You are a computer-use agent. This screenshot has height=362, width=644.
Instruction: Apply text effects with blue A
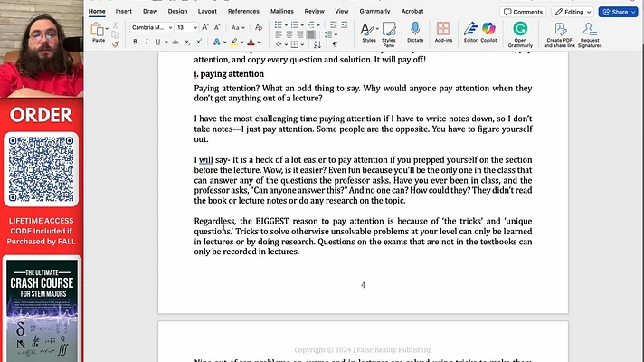(216, 42)
